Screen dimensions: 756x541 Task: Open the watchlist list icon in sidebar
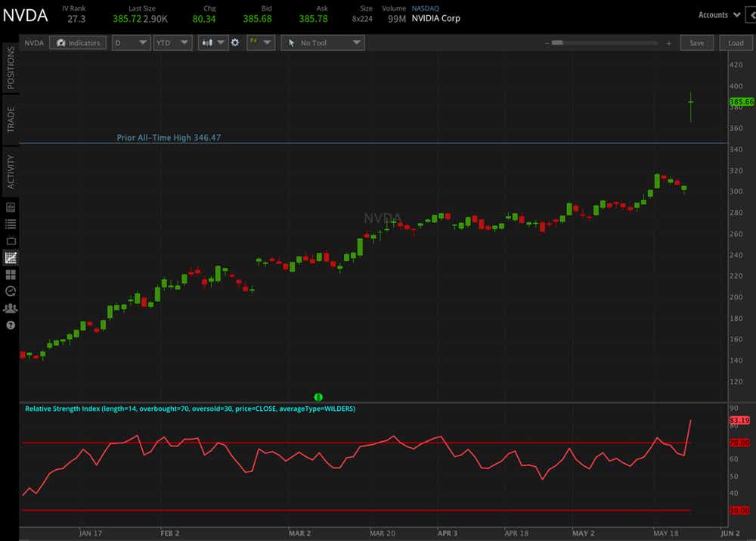tap(10, 224)
